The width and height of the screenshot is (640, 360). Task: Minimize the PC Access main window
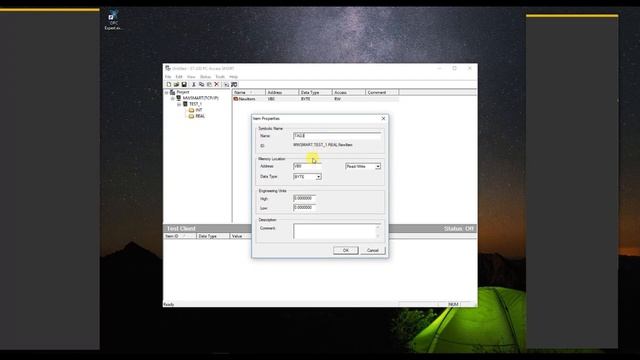(x=440, y=69)
